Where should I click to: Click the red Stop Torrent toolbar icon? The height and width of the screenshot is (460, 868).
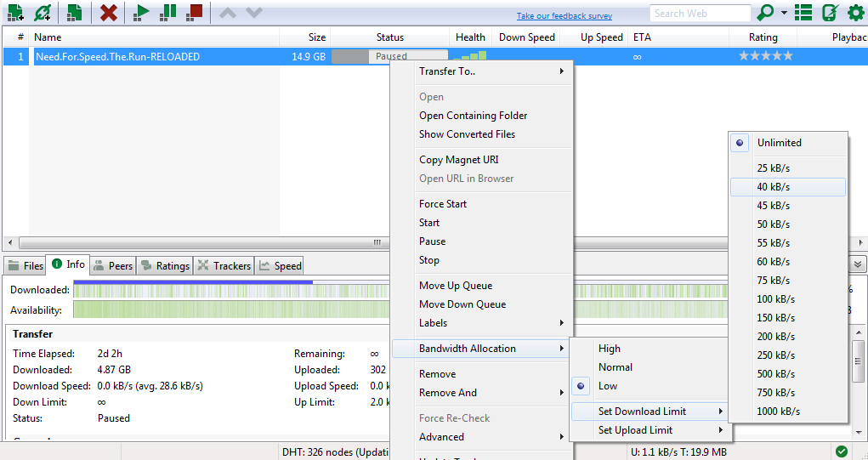pyautogui.click(x=195, y=12)
